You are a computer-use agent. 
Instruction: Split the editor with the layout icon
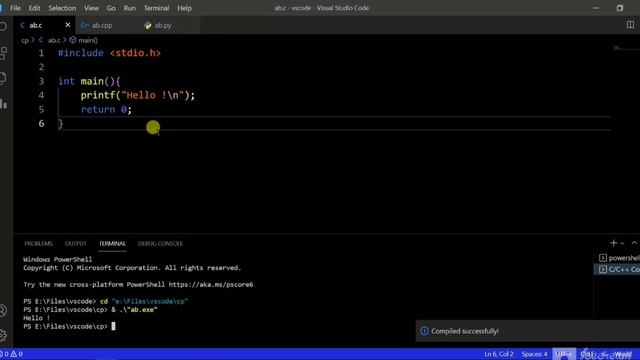click(630, 25)
